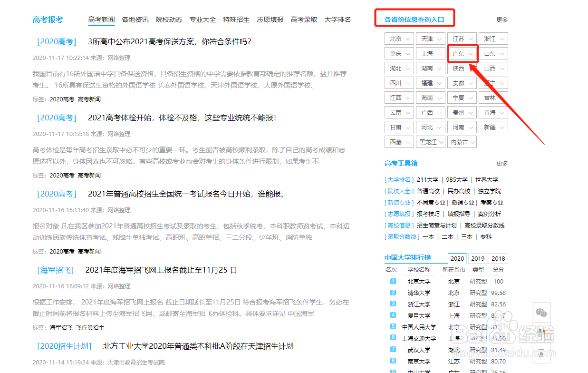This screenshot has height=373, width=588.
Task: Open the 大学排名 tab
Action: click(x=337, y=20)
